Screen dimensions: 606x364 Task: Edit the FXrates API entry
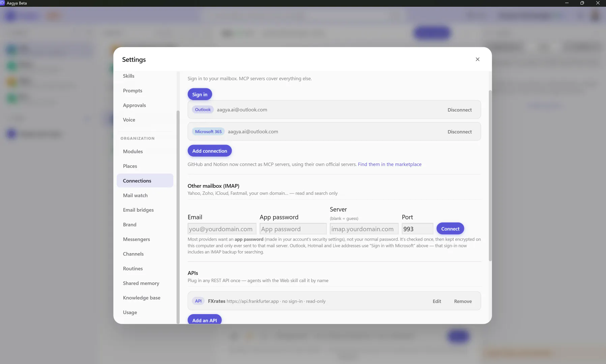tap(437, 301)
